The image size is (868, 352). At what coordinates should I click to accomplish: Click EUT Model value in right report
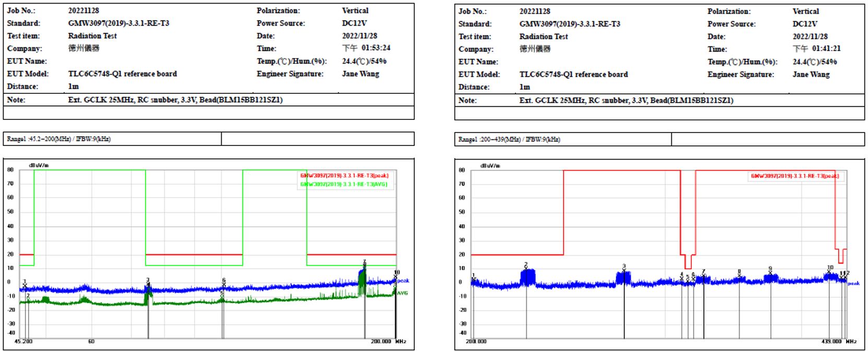click(x=573, y=75)
